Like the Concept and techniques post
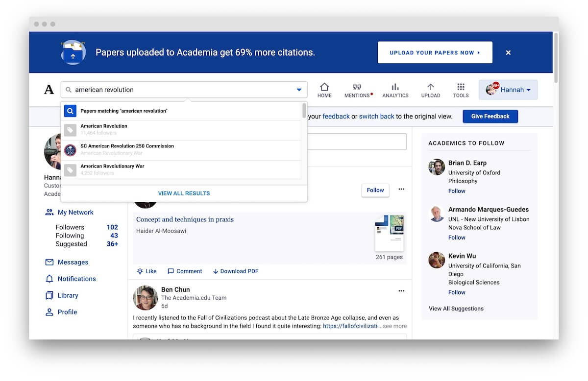The height and width of the screenshot is (381, 588). [x=147, y=271]
